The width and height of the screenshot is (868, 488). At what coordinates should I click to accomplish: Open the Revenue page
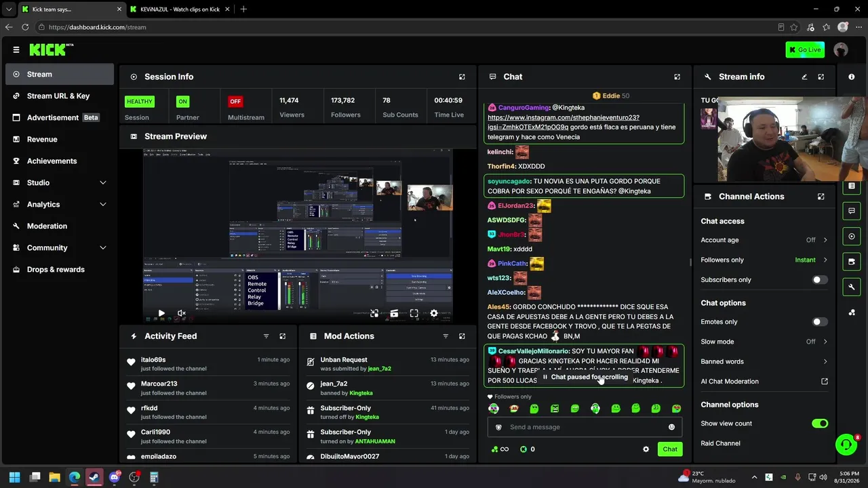pos(60,140)
